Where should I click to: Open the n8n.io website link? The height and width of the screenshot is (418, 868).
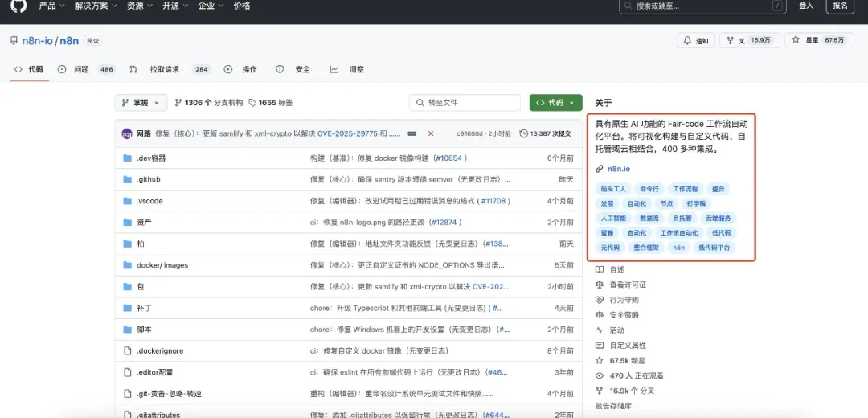point(619,169)
